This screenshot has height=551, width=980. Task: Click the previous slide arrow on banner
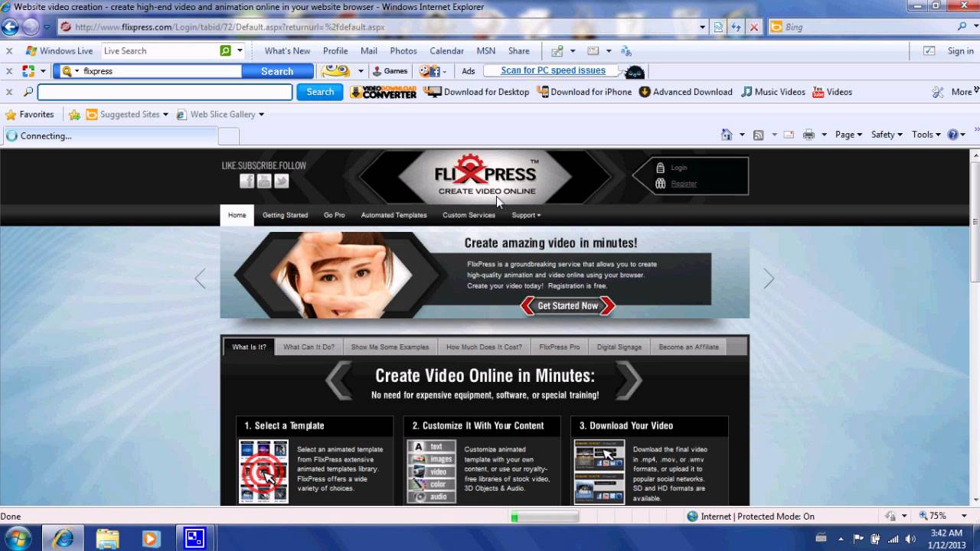[200, 279]
